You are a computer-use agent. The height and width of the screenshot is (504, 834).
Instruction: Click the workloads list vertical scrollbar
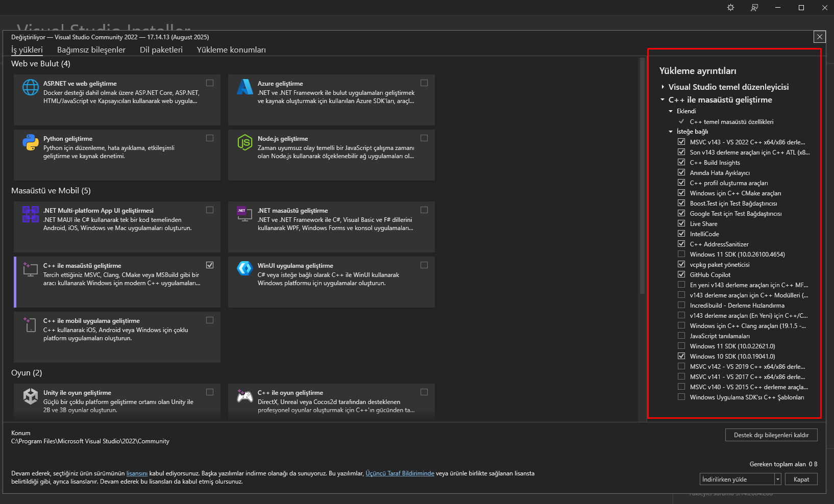point(642,176)
